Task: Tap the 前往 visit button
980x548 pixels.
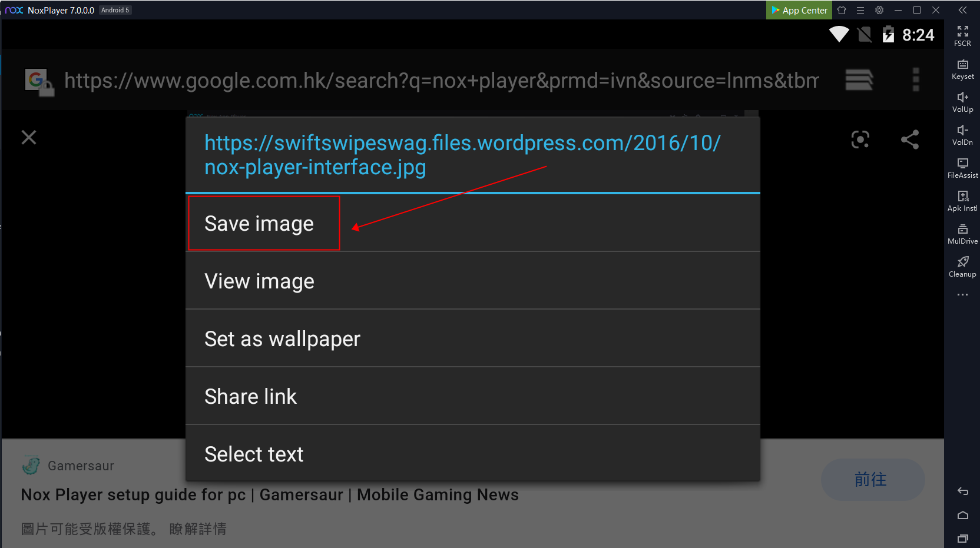Action: [872, 480]
